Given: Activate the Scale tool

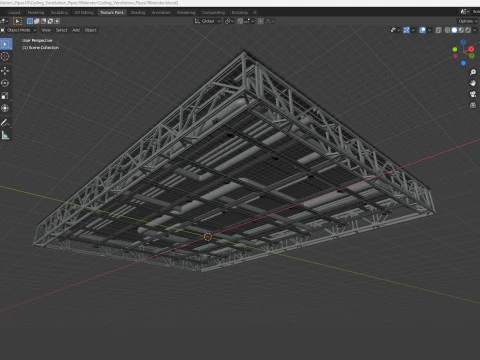Looking at the screenshot, I should [5, 96].
